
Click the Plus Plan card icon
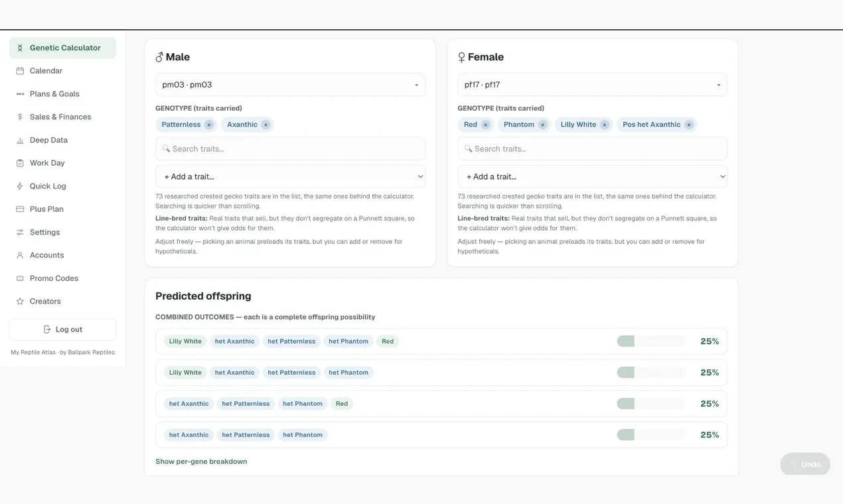tap(20, 209)
